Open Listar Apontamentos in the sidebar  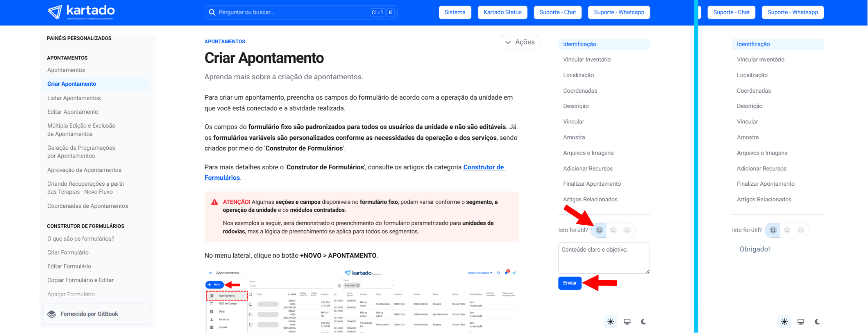74,98
